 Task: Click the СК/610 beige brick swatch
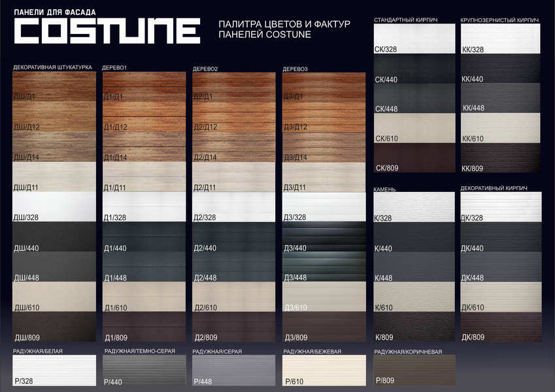point(414,128)
